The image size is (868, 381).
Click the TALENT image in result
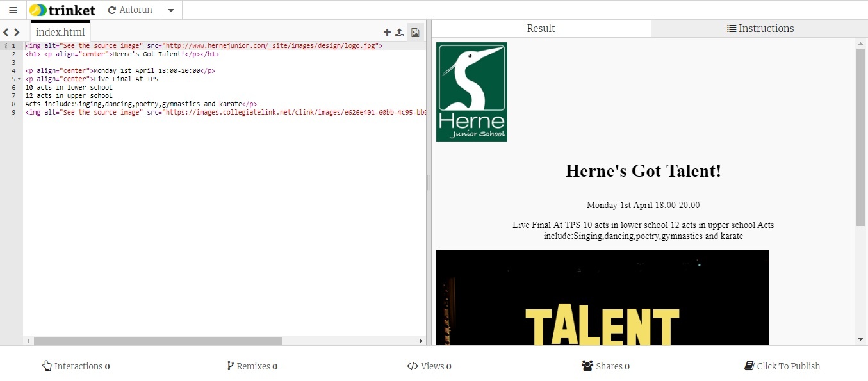pyautogui.click(x=602, y=298)
